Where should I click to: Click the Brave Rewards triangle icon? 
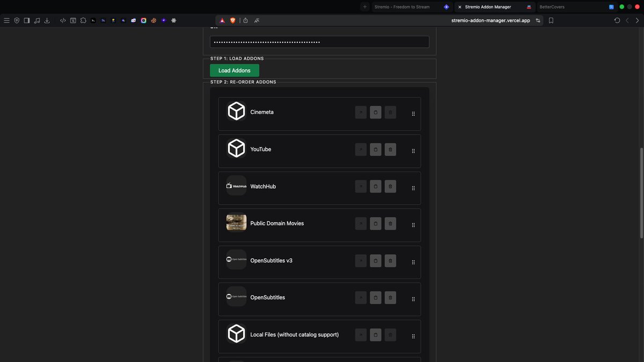222,20
